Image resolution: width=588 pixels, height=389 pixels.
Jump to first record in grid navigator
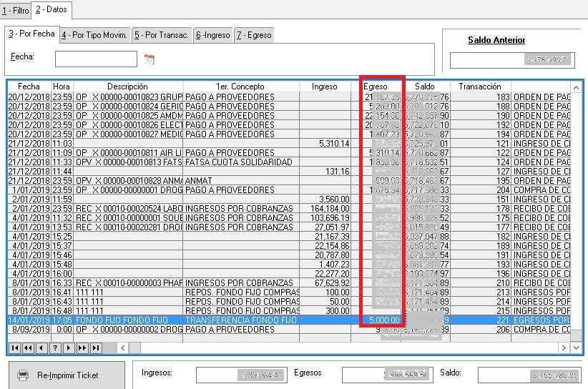pyautogui.click(x=14, y=348)
